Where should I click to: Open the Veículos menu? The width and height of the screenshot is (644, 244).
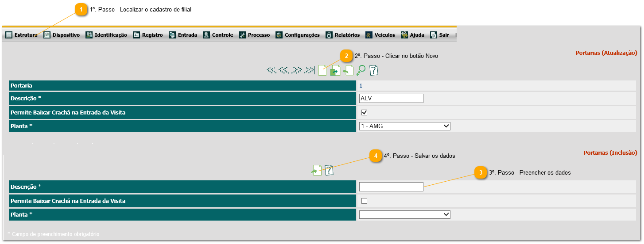click(380, 35)
